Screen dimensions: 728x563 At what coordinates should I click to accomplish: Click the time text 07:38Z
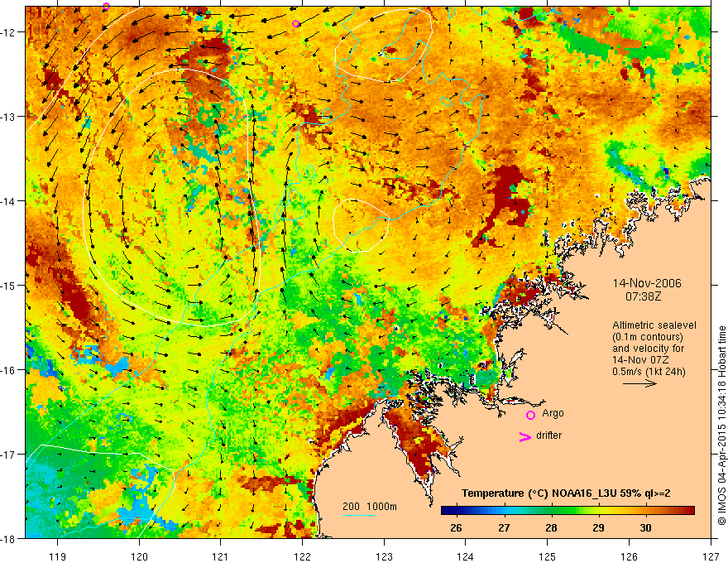pyautogui.click(x=643, y=296)
